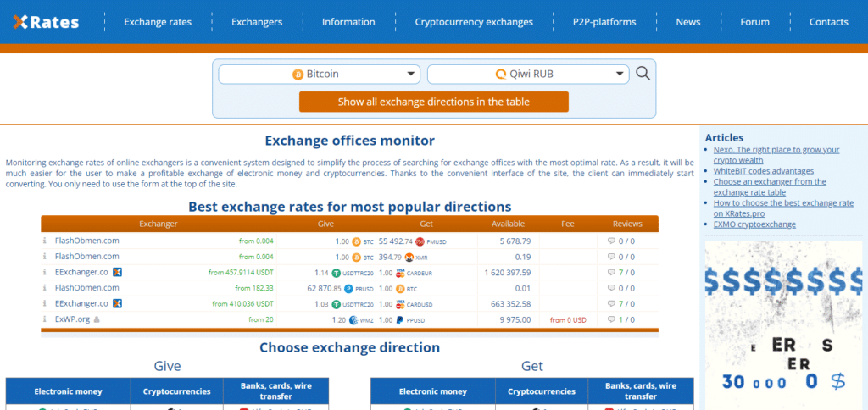Screen dimensions: 868x410
Task: Go to the Information menu item
Action: pyautogui.click(x=348, y=22)
